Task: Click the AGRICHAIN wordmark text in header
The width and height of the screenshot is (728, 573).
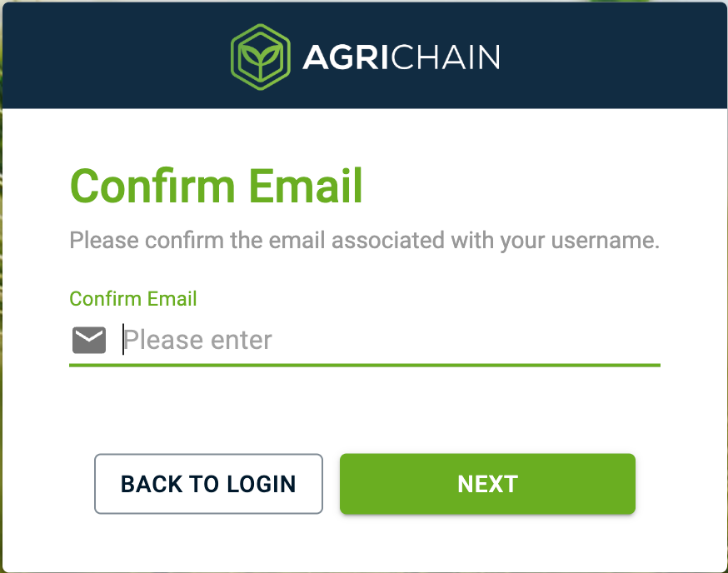Action: click(401, 57)
